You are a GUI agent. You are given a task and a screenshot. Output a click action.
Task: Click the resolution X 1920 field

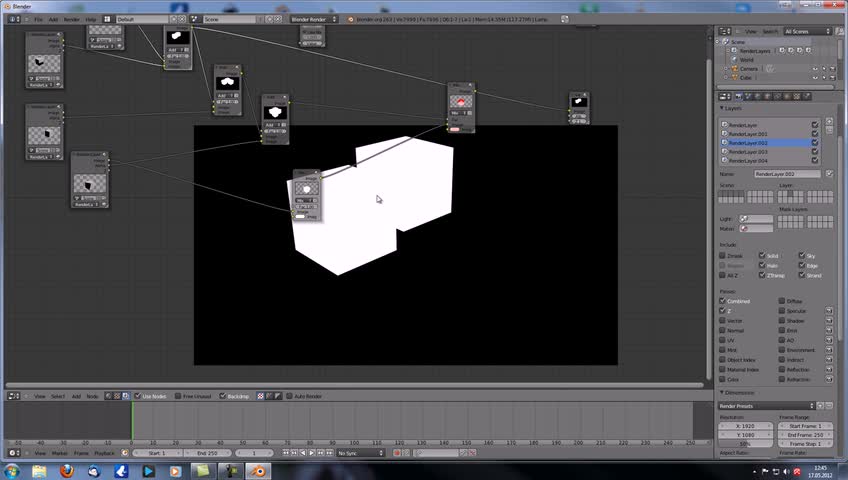(746, 426)
